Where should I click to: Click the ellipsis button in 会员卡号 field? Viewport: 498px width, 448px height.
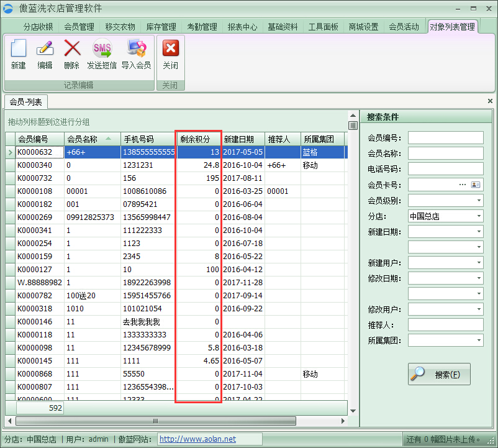[x=463, y=185]
